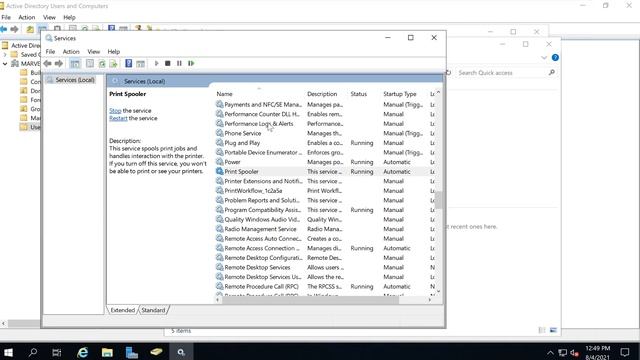The height and width of the screenshot is (360, 640).
Task: Click scroll-down arrow of services list
Action: (x=438, y=291)
